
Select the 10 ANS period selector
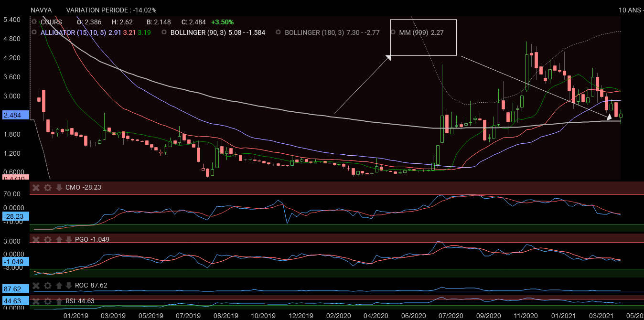(x=630, y=10)
